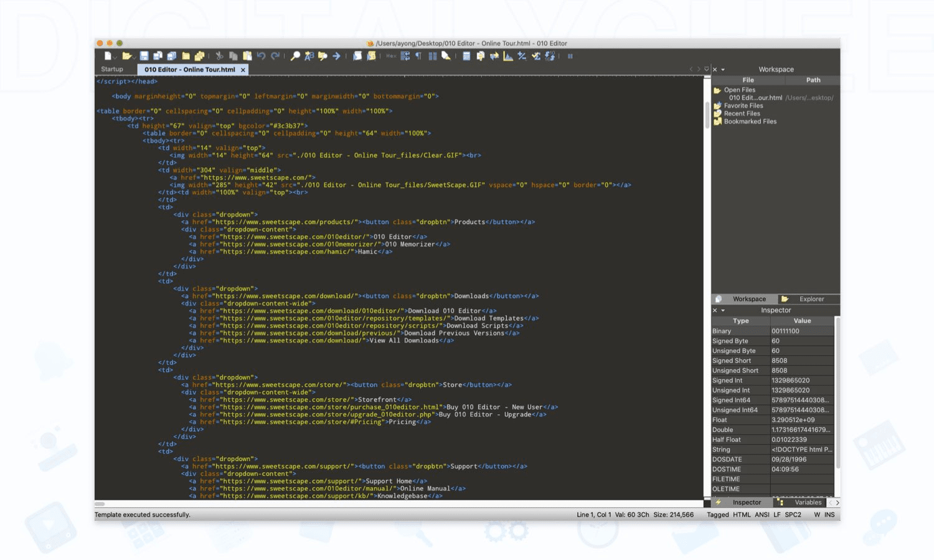Toggle the W word wrap status indicator
934x560 pixels.
(x=816, y=515)
